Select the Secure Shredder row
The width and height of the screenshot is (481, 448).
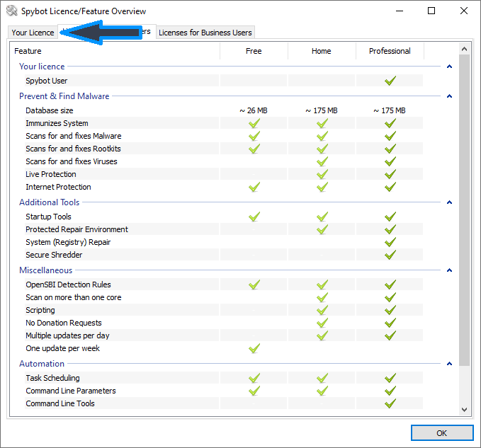(x=224, y=255)
